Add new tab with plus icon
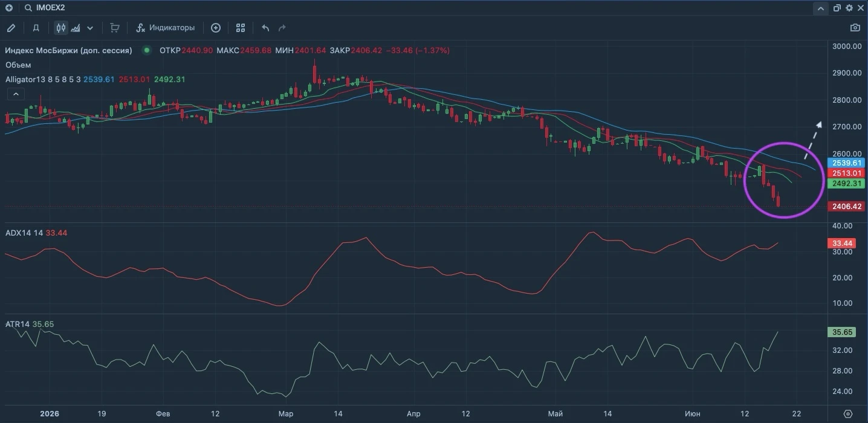Viewport: 868px width, 423px height. [x=8, y=8]
